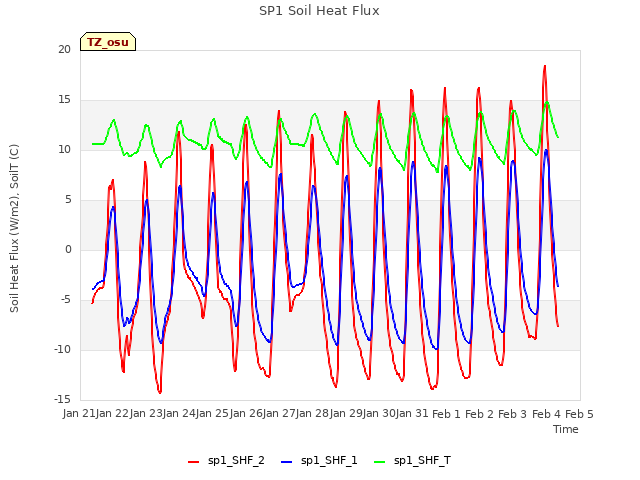Click the Jan 23 x-axis tick label
Viewport: 640px width, 480px height.
point(146,414)
